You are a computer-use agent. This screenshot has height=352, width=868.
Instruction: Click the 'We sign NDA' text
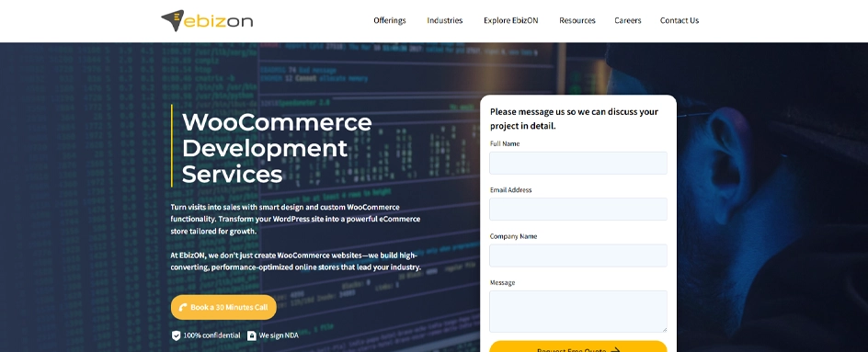279,335
